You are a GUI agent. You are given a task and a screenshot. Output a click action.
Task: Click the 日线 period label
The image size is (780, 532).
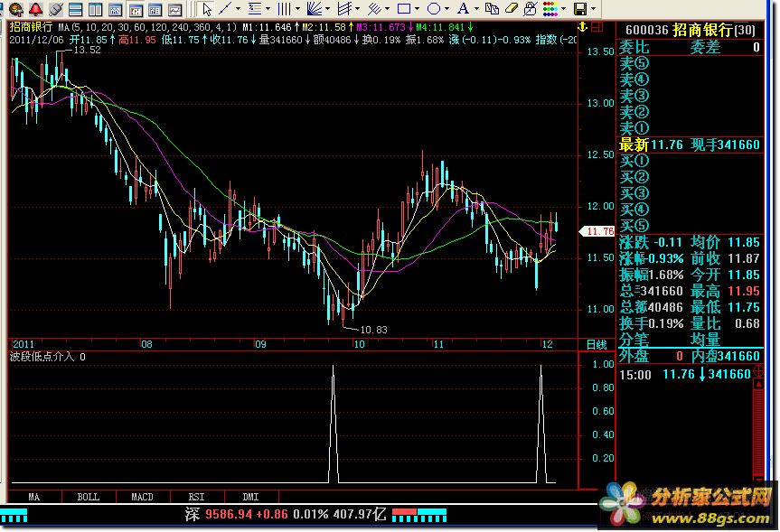tap(597, 344)
